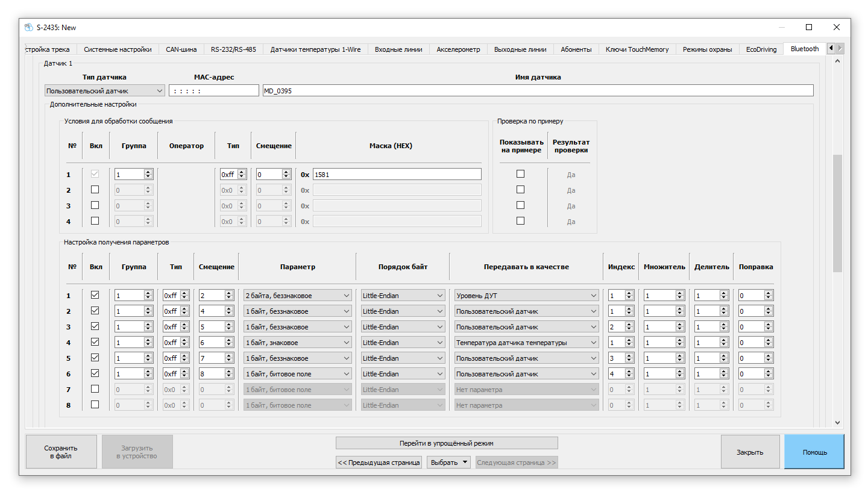This screenshot has width=868, height=492.
Task: Click Тип stepper in parameter row 5
Action: (x=176, y=358)
